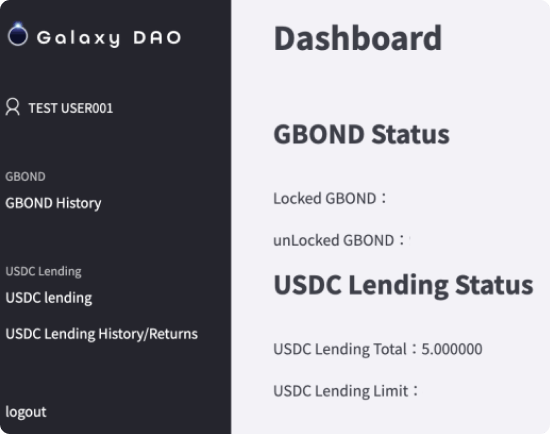Screen dimensions: 550x434
Task: Click the word DAO in the header logo
Action: [157, 38]
